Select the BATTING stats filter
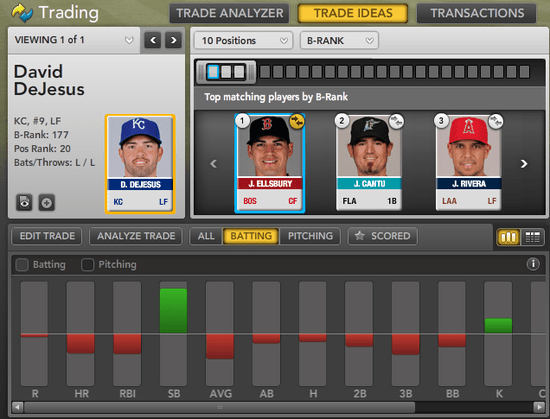Image resolution: width=550 pixels, height=419 pixels. [251, 236]
